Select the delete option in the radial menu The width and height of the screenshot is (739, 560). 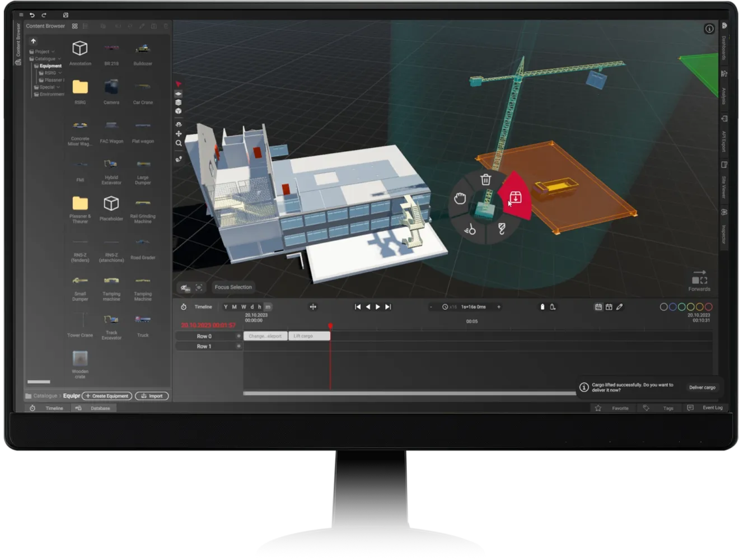486,179
